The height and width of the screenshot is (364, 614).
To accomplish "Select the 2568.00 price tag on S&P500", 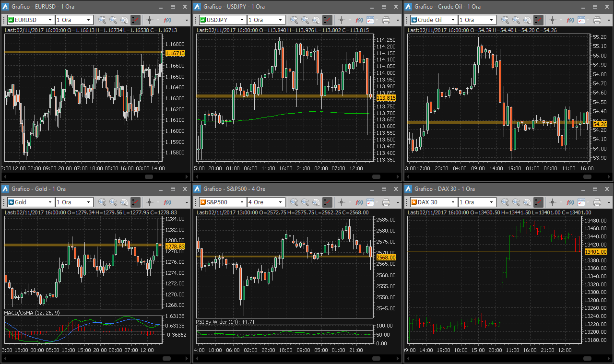I will [386, 258].
